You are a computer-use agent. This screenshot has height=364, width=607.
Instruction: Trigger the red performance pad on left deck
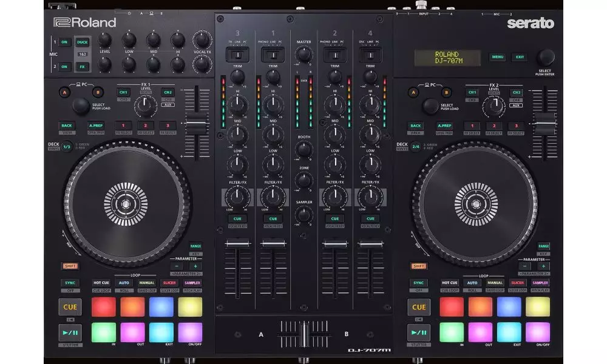click(x=103, y=307)
